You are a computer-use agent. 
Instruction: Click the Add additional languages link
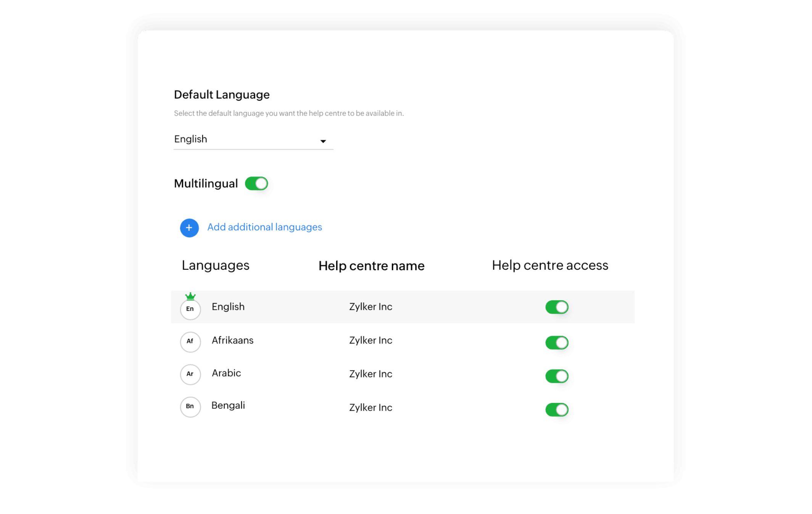coord(264,227)
